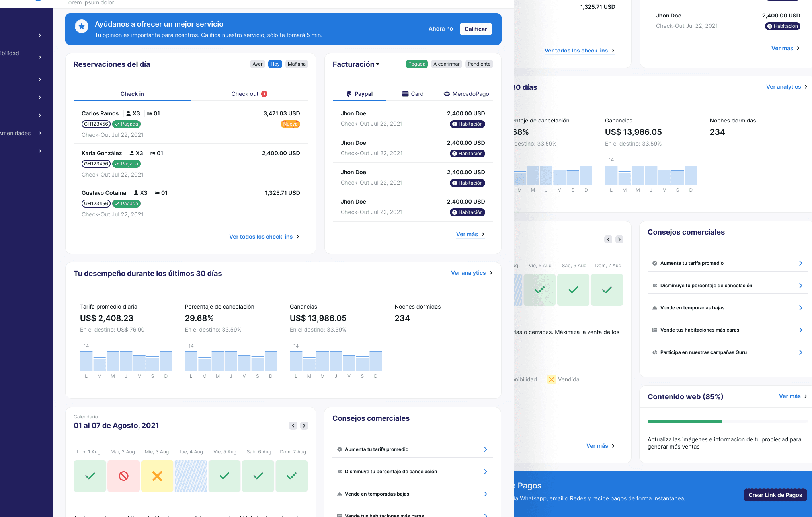Screen dimensions: 812x517
Task: Click previous week arrow in Calendario
Action: [293, 426]
